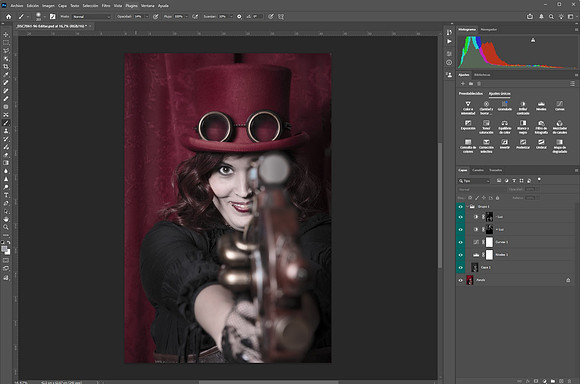Viewport: 580px width, 384px height.
Task: Open the Search magnifier icon at top right
Action: pyautogui.click(x=551, y=17)
